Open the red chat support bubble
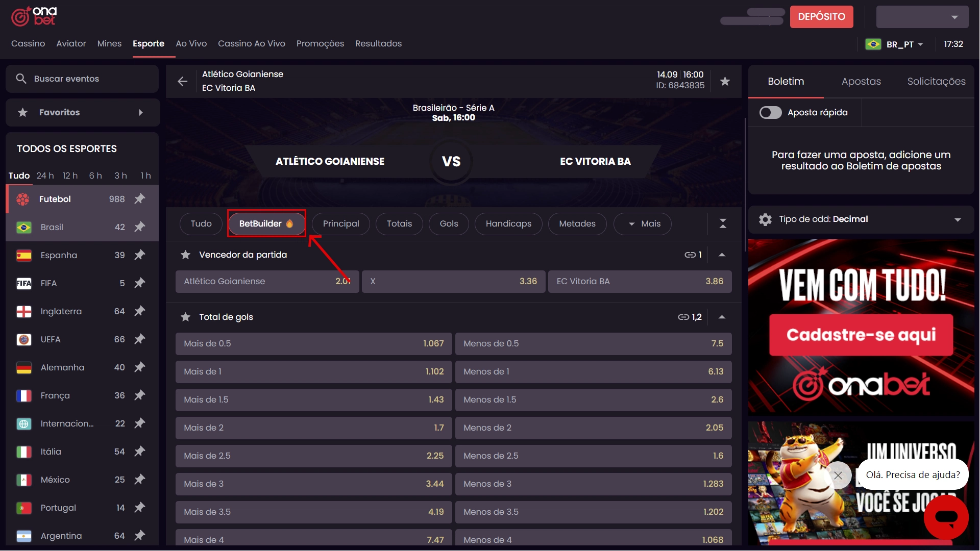980x551 pixels. pyautogui.click(x=946, y=518)
